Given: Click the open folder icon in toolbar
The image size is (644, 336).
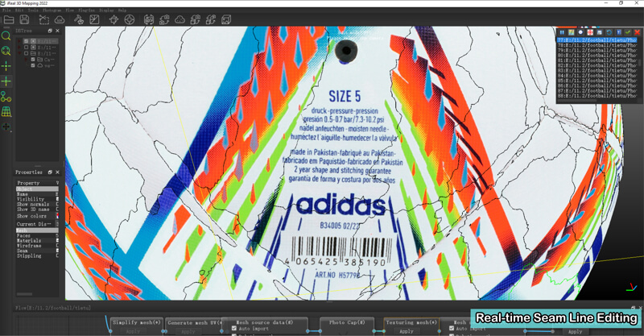Looking at the screenshot, I should [x=9, y=19].
